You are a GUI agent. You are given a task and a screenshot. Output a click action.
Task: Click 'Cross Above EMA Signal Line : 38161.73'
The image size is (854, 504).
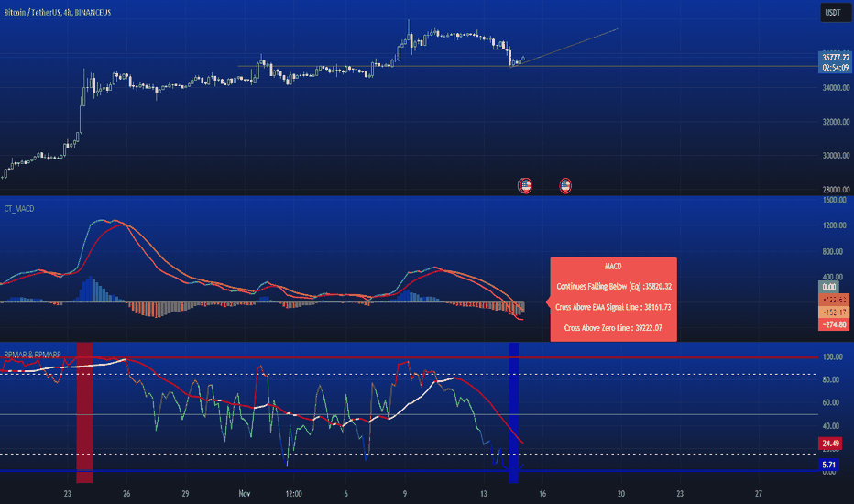coord(613,307)
